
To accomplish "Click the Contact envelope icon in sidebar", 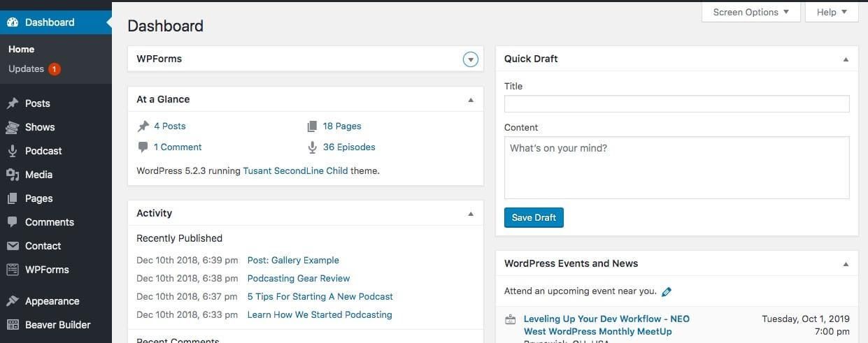I will tap(13, 246).
